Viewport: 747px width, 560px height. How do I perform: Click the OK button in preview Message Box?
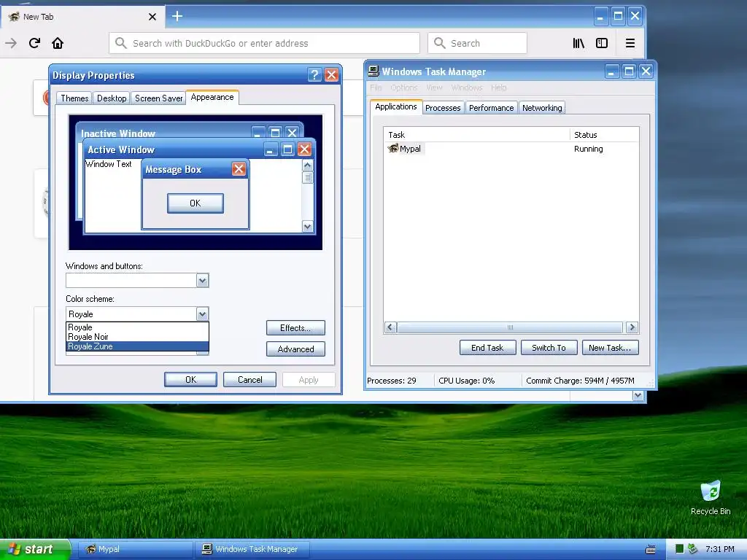196,203
